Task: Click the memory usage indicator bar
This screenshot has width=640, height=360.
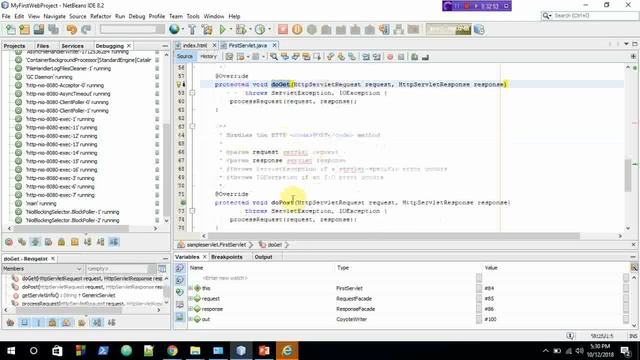Action: pos(449,29)
